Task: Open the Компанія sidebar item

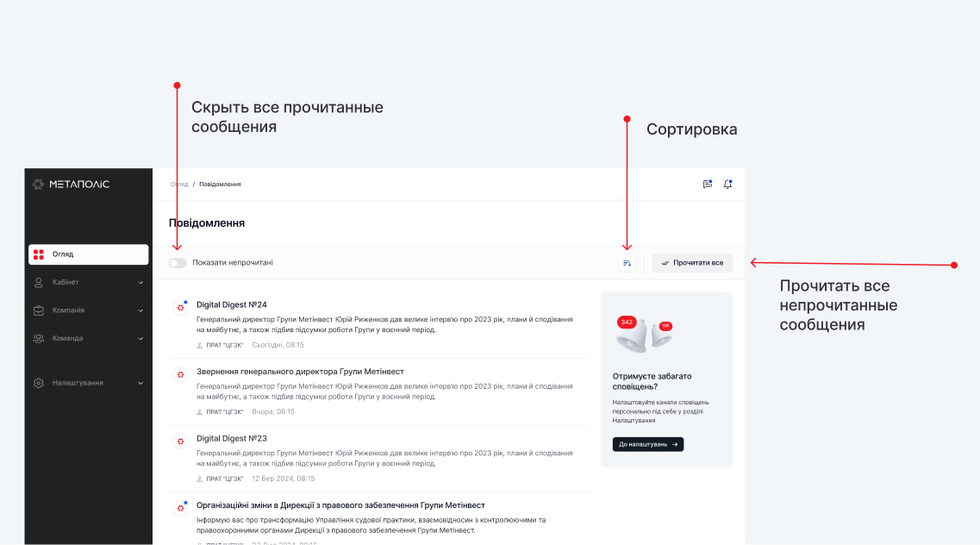Action: point(69,310)
